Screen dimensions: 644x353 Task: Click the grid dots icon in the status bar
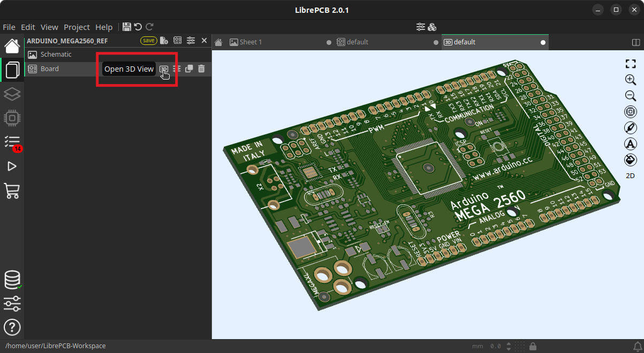tap(520, 346)
